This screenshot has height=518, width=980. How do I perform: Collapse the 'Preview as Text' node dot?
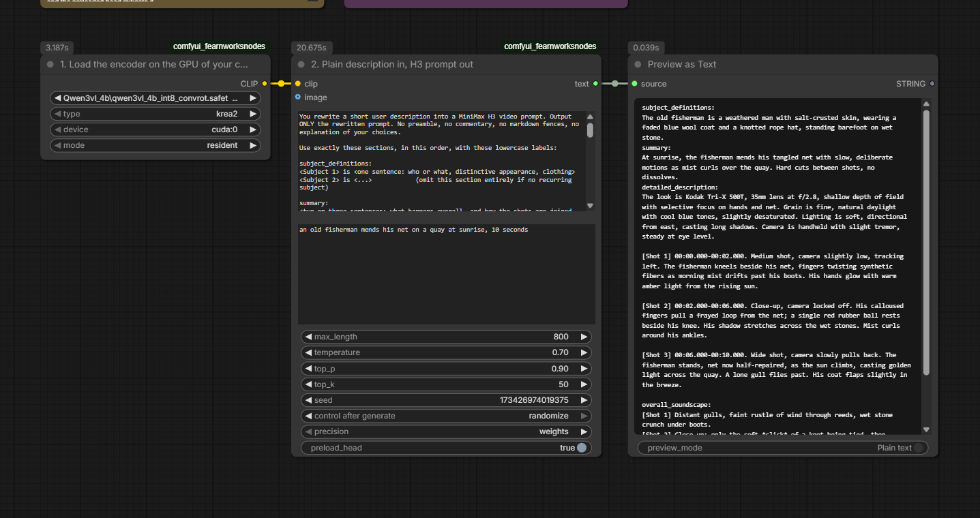pos(638,64)
